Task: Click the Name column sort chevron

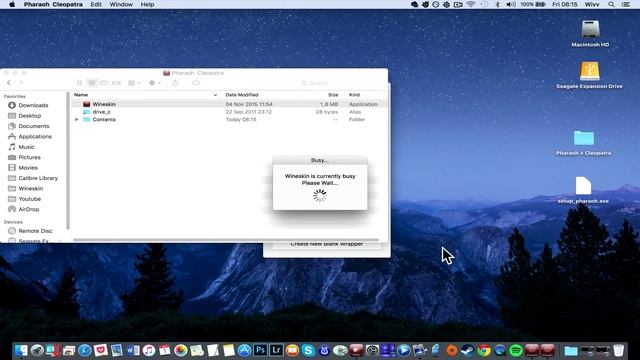Action: pyautogui.click(x=215, y=95)
